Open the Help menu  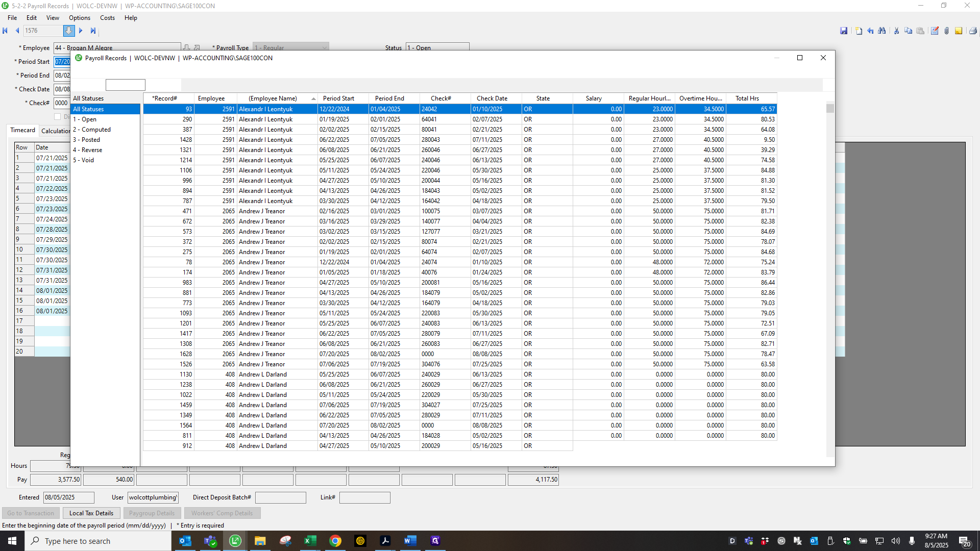click(131, 18)
